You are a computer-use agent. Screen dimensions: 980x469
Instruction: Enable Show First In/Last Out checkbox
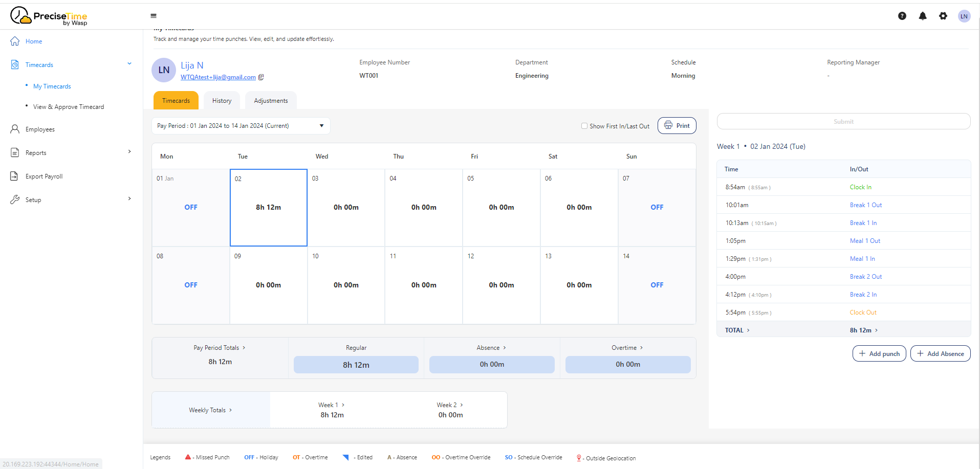(584, 126)
